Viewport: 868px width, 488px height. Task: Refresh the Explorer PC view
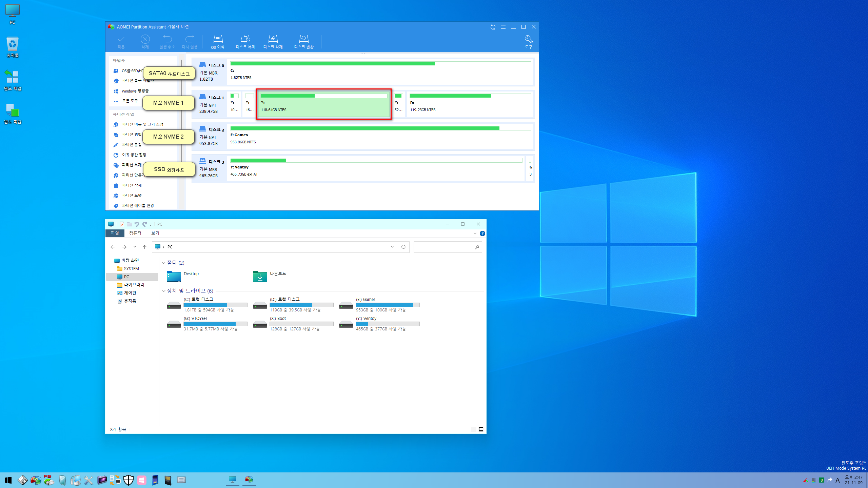point(403,247)
